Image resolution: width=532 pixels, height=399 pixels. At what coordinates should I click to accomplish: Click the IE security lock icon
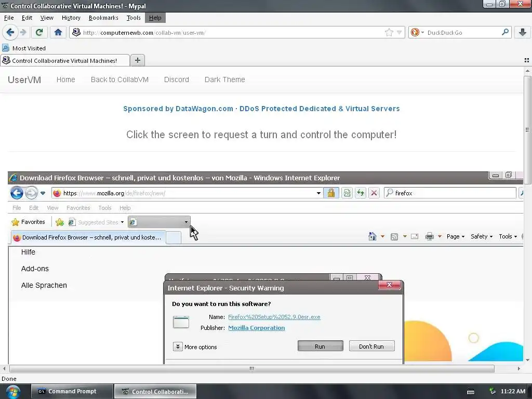click(x=331, y=193)
